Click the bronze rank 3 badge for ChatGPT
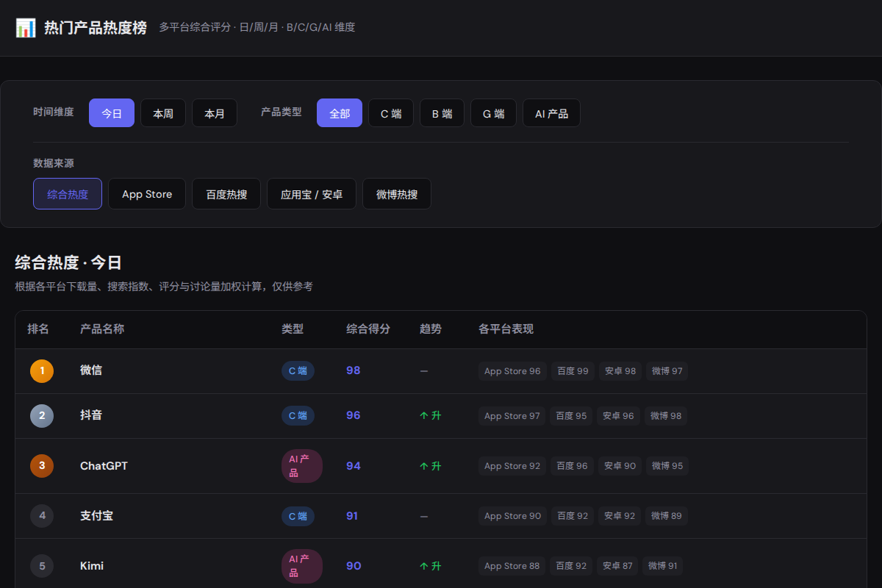 42,465
